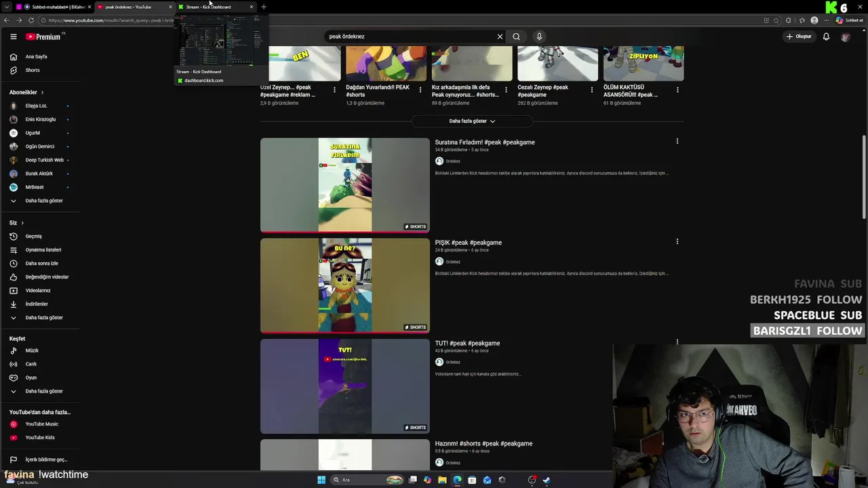Open the browser three-dot settings menu
This screenshot has width=868, height=488.
827,20
